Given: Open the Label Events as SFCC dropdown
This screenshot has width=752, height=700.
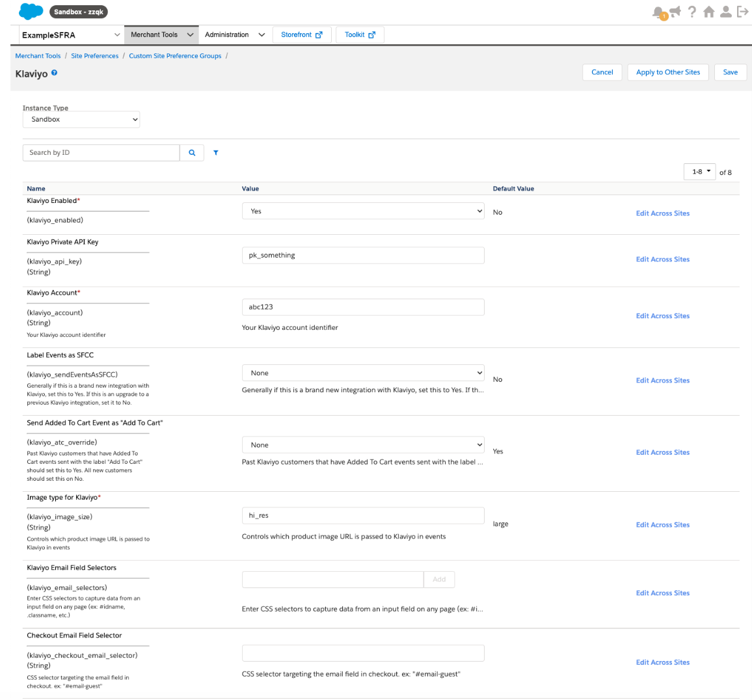Looking at the screenshot, I should [363, 373].
